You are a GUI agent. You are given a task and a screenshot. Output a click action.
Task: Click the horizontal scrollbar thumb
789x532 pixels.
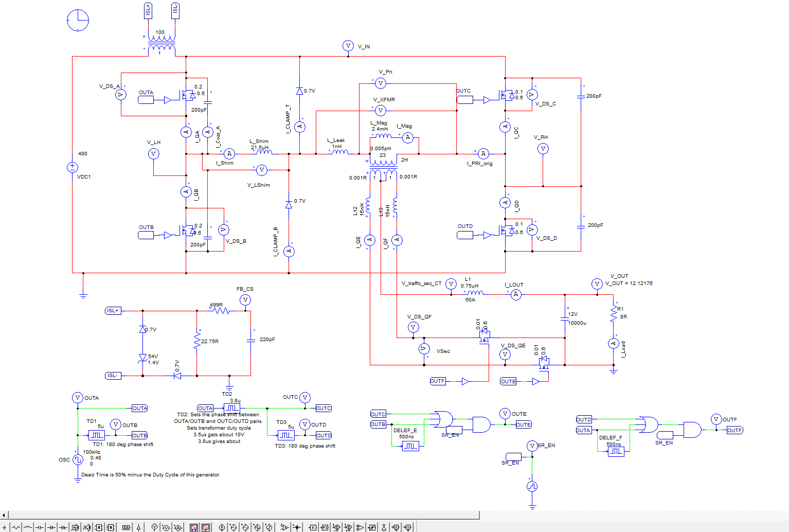click(x=244, y=515)
